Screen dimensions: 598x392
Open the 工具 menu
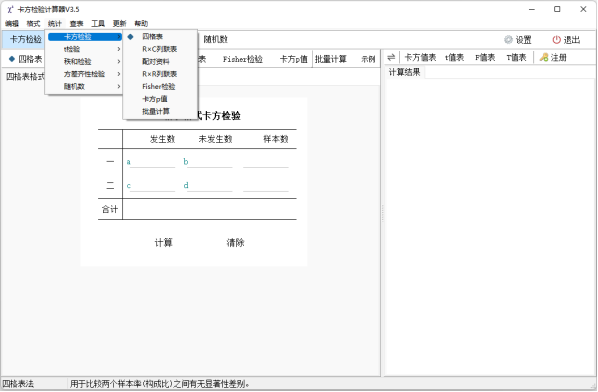(98, 24)
